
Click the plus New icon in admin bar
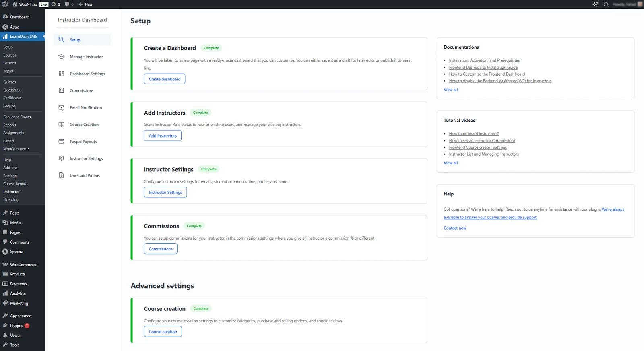click(x=80, y=4)
